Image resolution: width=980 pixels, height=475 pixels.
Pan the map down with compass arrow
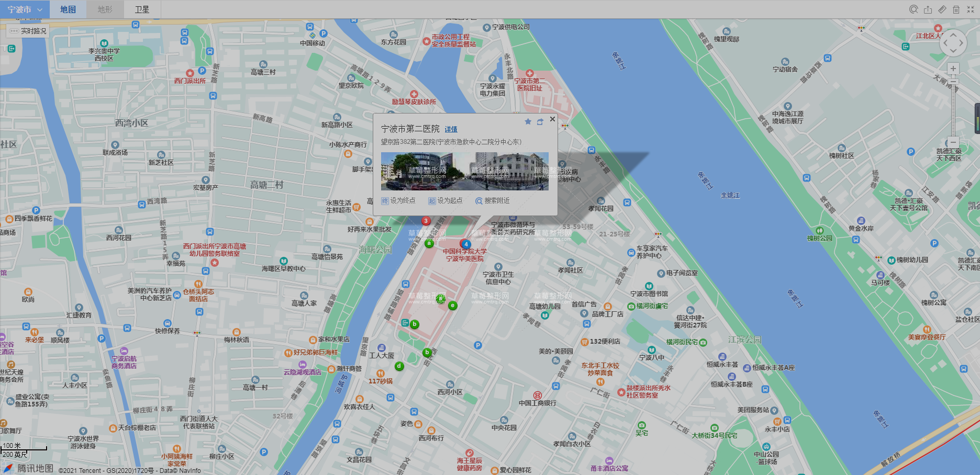953,51
